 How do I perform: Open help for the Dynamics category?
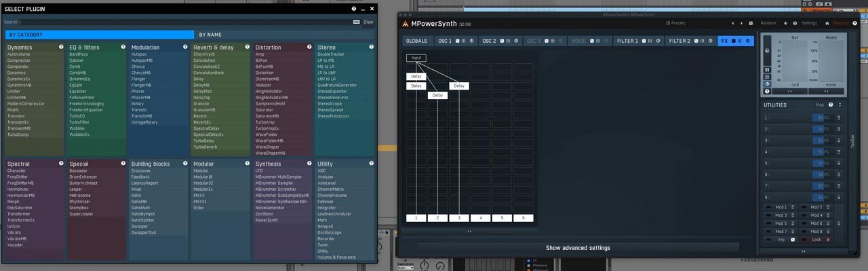click(60, 48)
